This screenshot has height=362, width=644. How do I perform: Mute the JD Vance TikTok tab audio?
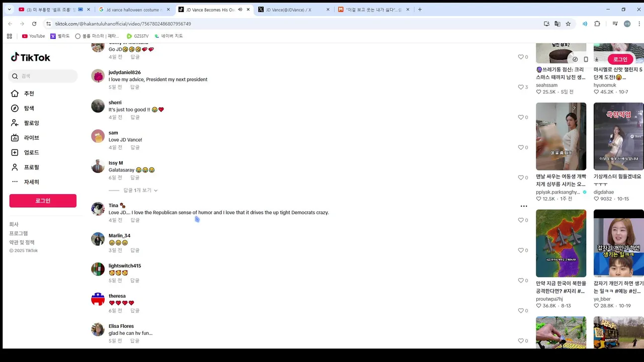(x=240, y=10)
